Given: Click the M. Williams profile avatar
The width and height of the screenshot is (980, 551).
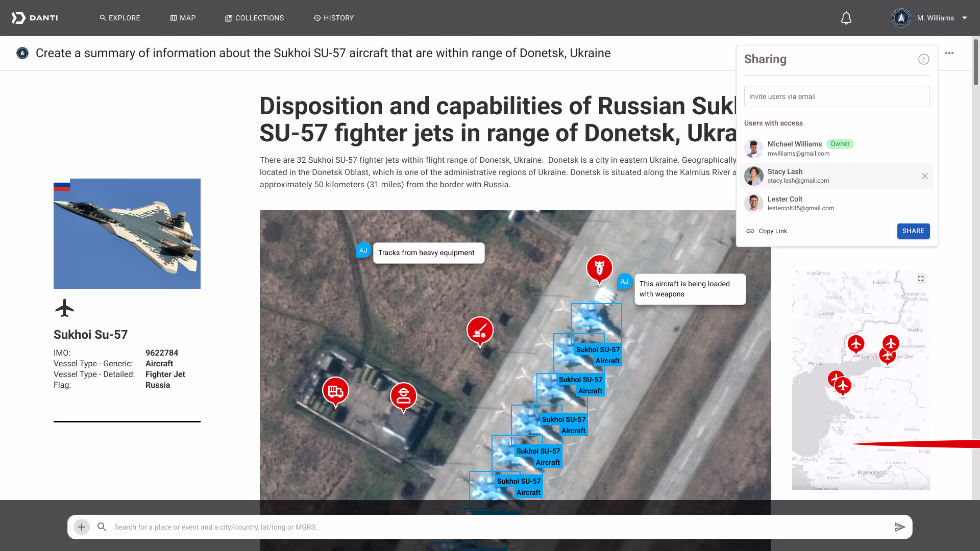Looking at the screenshot, I should 901,18.
